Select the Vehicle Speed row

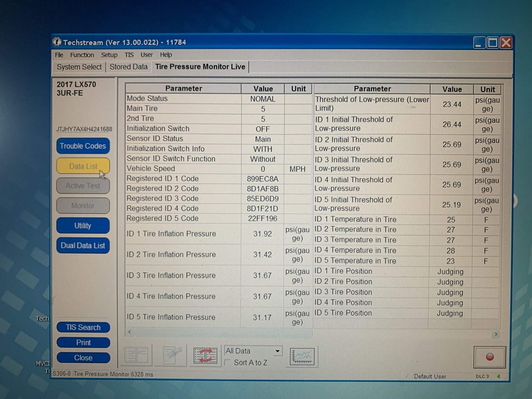(218, 169)
